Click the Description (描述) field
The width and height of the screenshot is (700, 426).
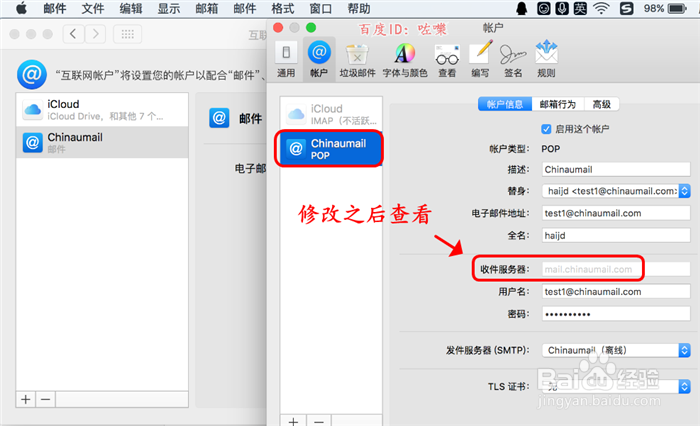pos(616,169)
